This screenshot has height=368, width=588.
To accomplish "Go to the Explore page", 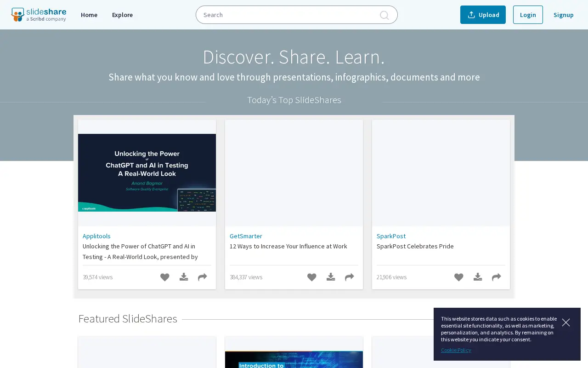I will (122, 15).
